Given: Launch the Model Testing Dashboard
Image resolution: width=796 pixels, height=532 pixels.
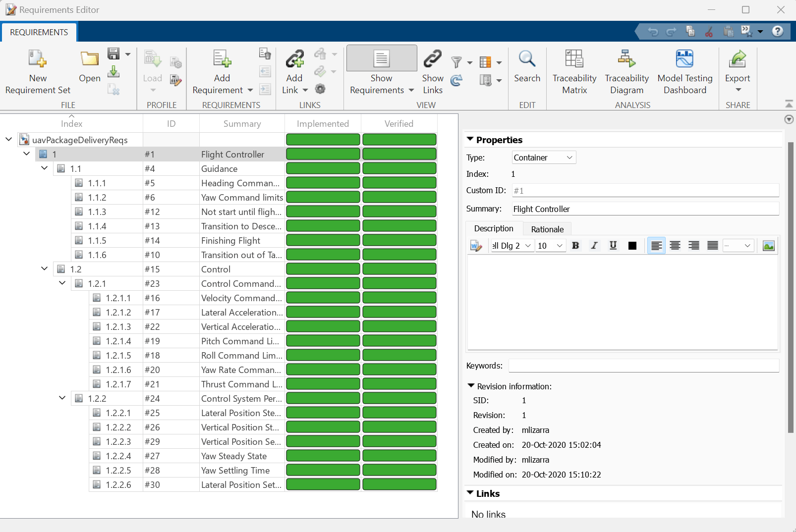Looking at the screenshot, I should point(684,71).
